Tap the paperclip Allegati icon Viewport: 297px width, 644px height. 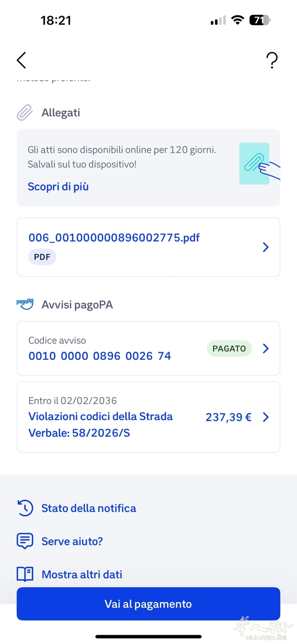point(25,113)
